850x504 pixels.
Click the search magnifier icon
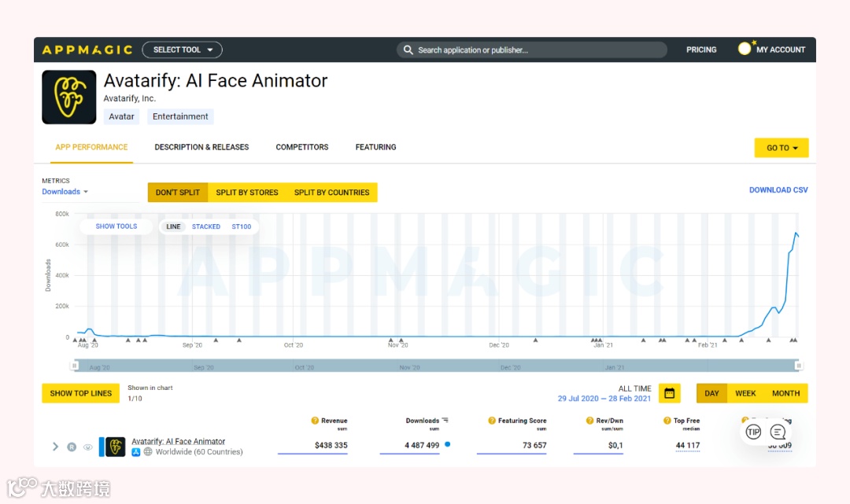click(408, 50)
